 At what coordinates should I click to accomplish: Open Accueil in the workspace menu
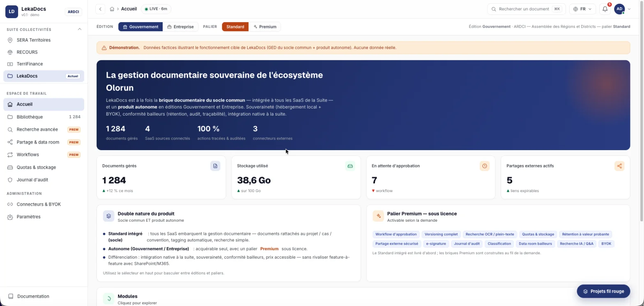pyautogui.click(x=44, y=104)
